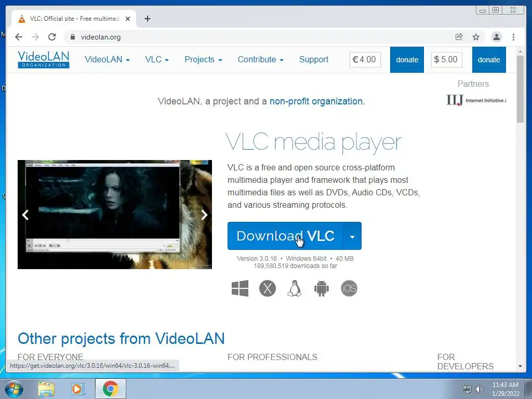
Task: Open the Chrome profile avatar
Action: [496, 37]
